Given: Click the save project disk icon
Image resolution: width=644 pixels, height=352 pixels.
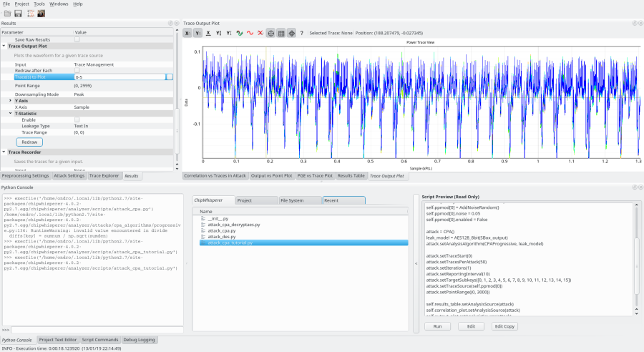Looking at the screenshot, I should tap(17, 14).
